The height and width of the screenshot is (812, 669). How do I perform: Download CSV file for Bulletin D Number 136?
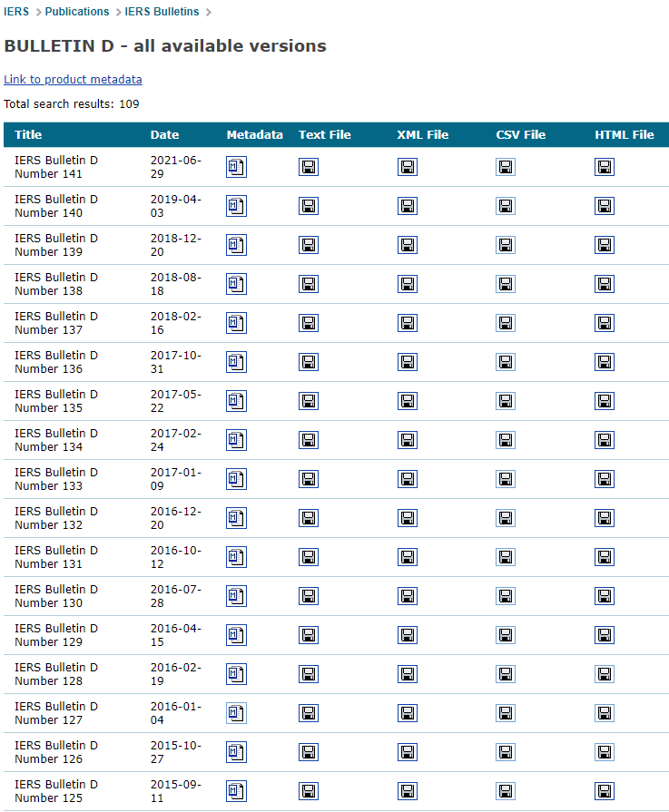(x=506, y=362)
